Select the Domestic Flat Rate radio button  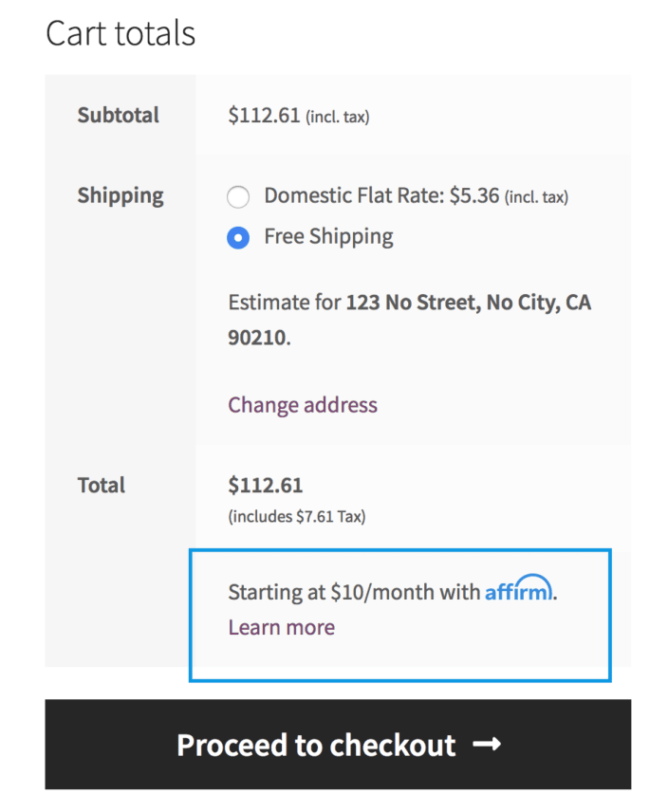point(238,197)
